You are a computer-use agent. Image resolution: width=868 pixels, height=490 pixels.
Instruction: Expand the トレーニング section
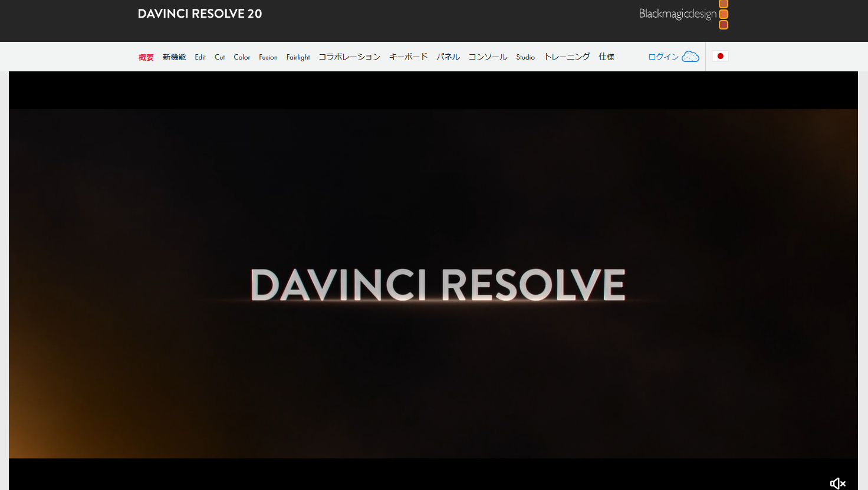[x=566, y=57]
